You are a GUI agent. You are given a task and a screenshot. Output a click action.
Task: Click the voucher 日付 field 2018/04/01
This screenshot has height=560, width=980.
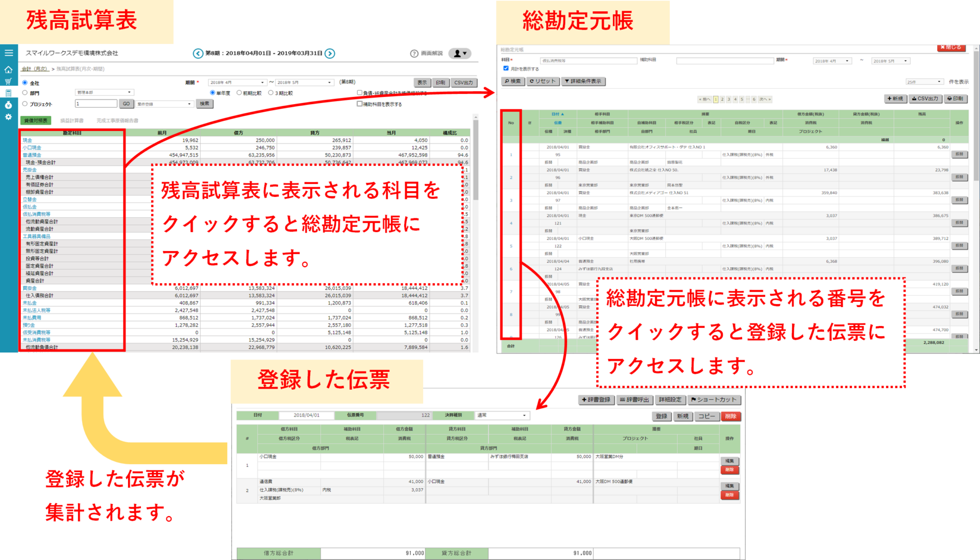[x=306, y=415]
